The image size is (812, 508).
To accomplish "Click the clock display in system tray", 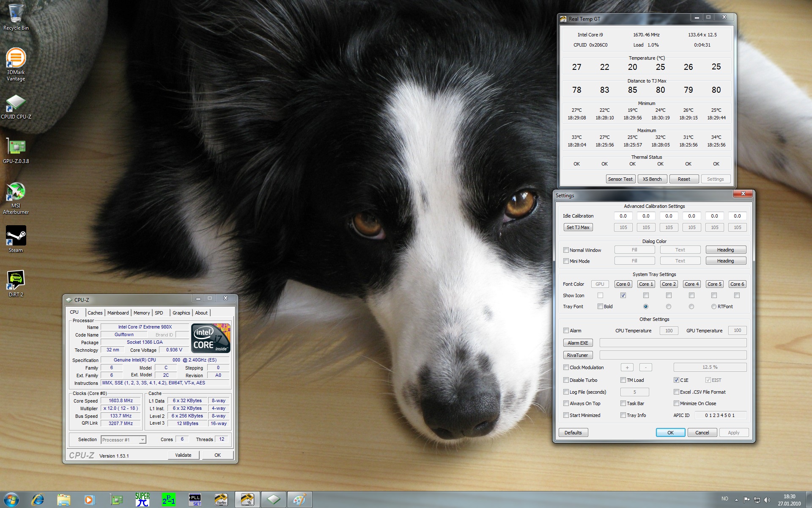I will click(789, 500).
